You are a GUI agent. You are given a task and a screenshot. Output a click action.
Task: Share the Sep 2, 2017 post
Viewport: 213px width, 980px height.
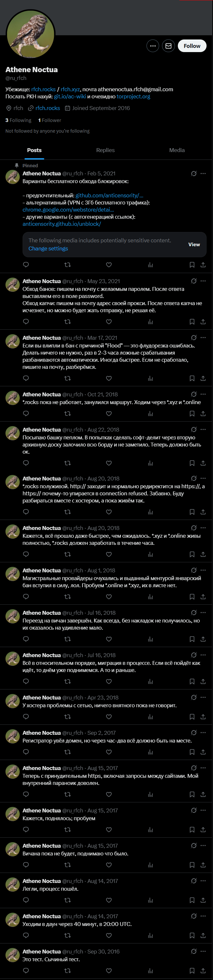point(203,752)
